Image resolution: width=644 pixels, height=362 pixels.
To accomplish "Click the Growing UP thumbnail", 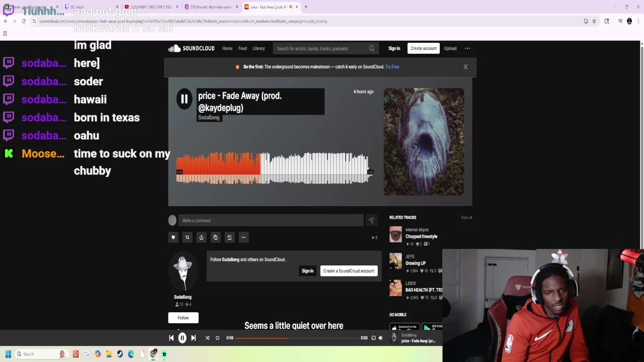I will coord(396,261).
